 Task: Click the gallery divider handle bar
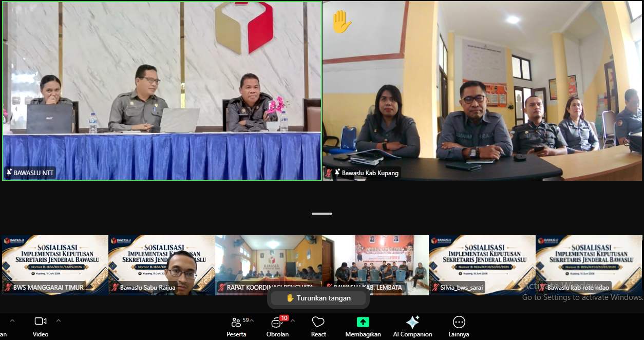[322, 214]
